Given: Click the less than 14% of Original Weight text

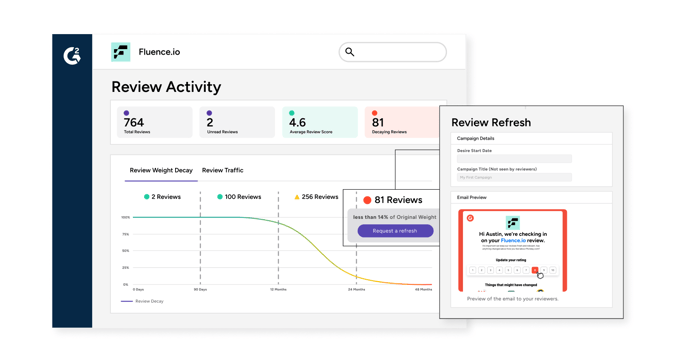Looking at the screenshot, I should [x=394, y=217].
